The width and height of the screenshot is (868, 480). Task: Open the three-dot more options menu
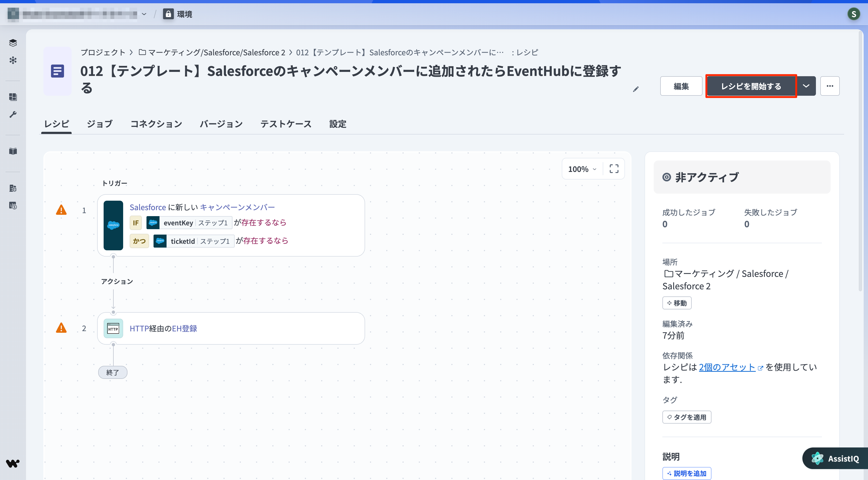829,86
